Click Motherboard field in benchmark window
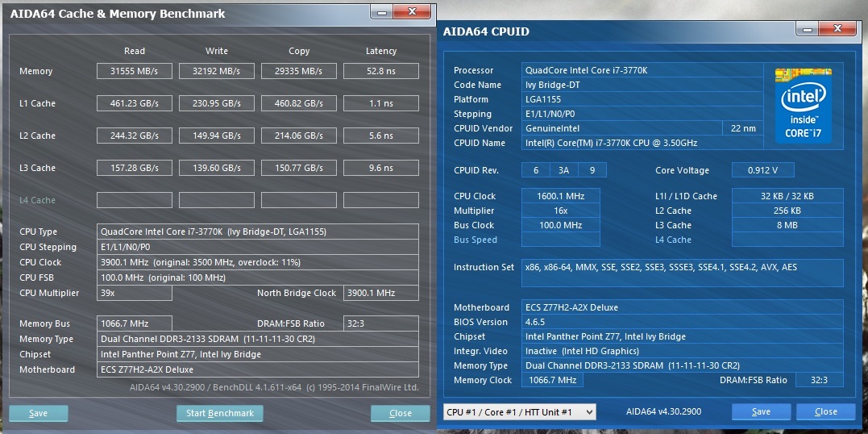The height and width of the screenshot is (434, 868). [257, 369]
